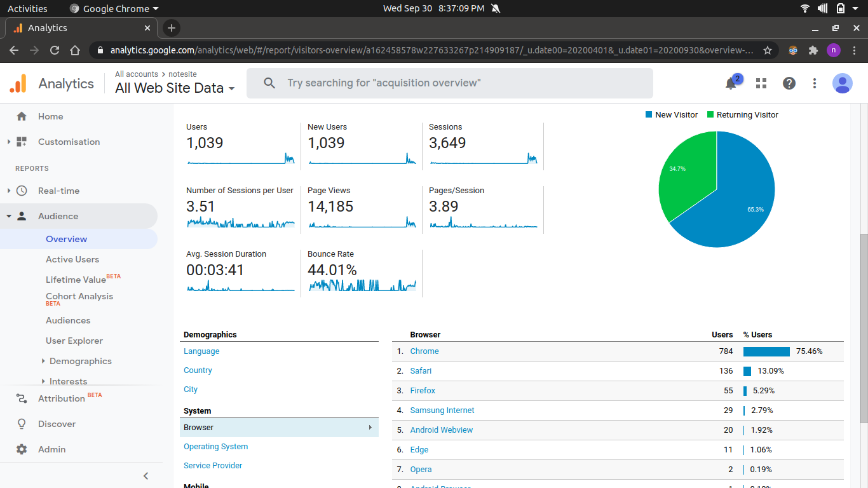Screen dimensions: 868x488
Task: Collapse the Audience section arrow
Action: point(9,216)
